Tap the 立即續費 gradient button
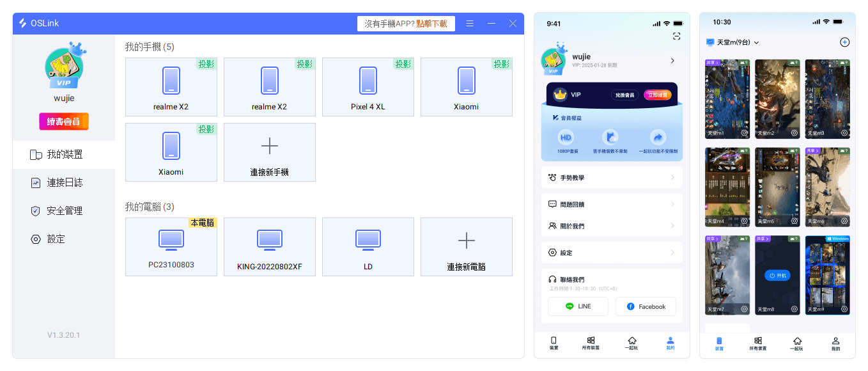 (657, 95)
